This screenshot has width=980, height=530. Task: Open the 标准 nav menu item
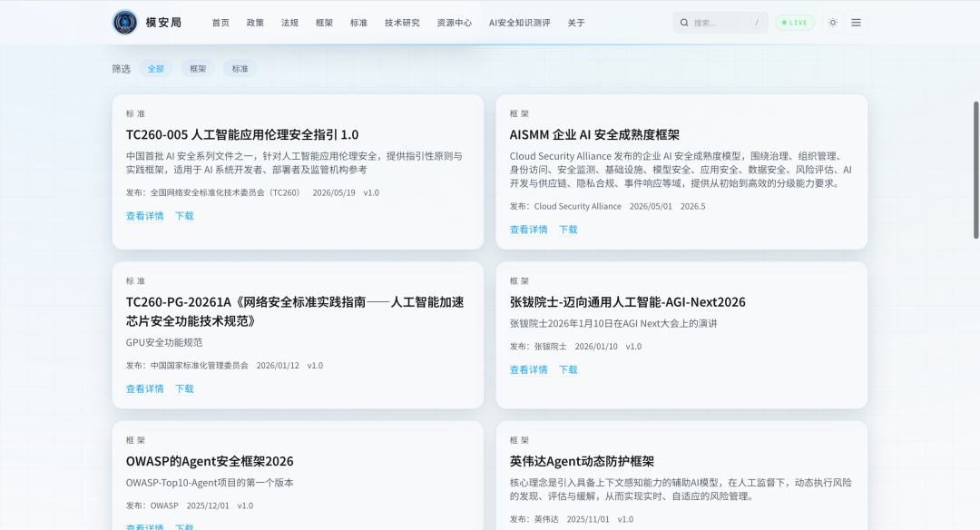point(358,23)
